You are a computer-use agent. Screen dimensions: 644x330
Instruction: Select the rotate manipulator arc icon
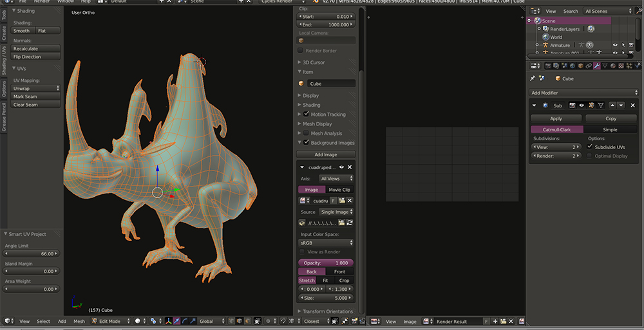[185, 321]
